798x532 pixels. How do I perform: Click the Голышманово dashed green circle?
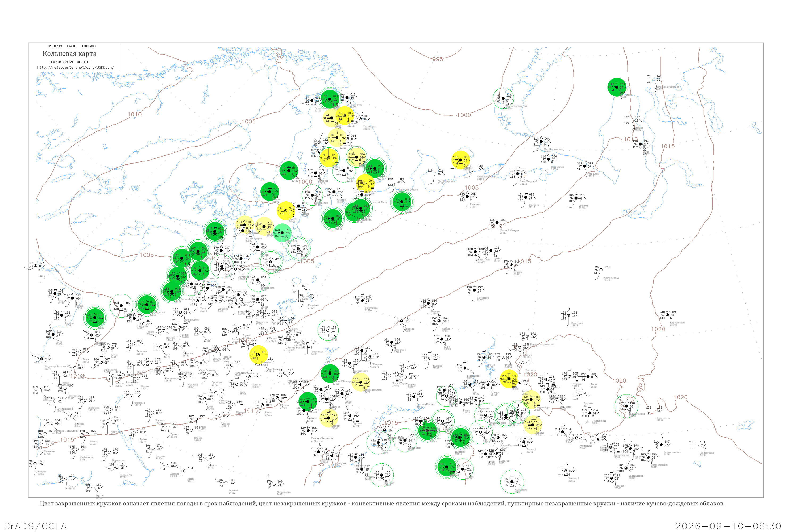[626, 406]
